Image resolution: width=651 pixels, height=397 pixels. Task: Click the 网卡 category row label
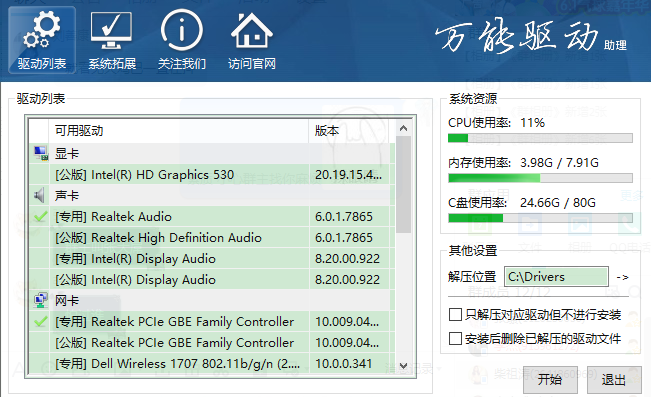pos(67,300)
